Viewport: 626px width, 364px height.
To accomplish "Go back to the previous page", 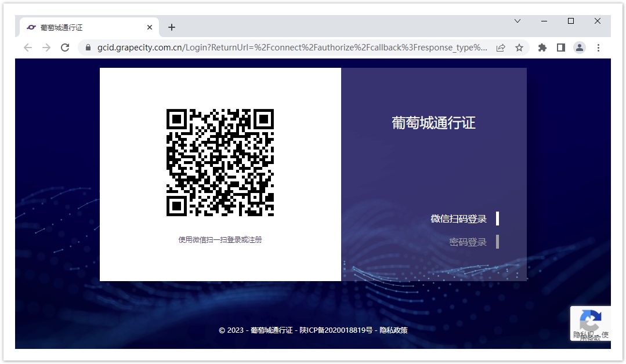I will (x=27, y=48).
